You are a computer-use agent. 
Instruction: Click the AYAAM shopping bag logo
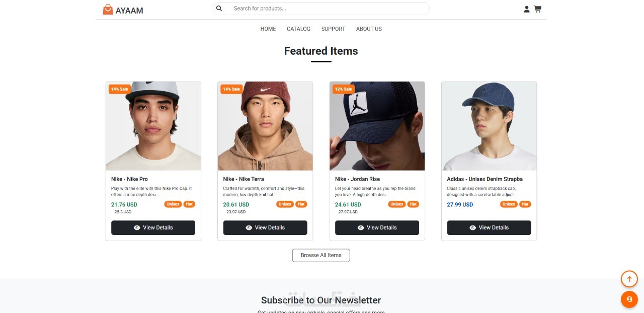[x=108, y=10]
